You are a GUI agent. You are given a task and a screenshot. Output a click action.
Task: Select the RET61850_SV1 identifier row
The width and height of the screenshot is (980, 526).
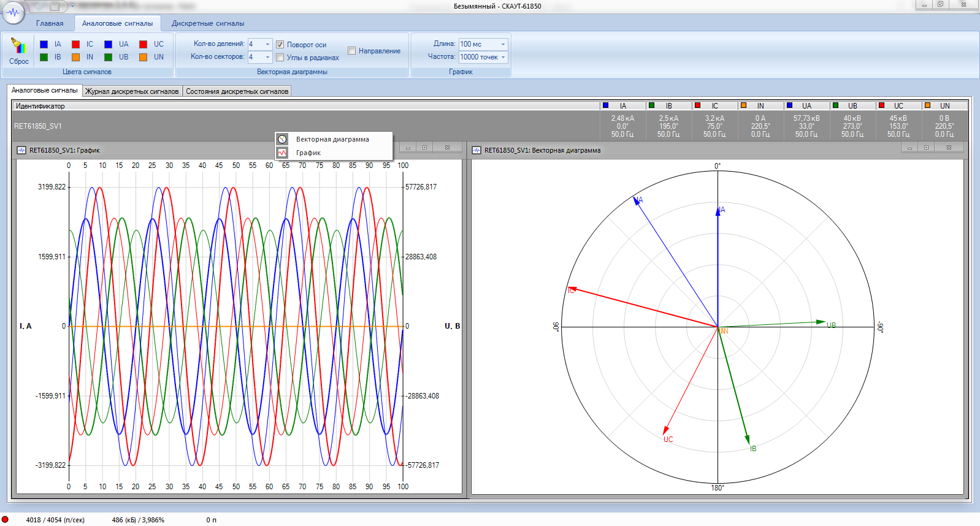pyautogui.click(x=38, y=126)
